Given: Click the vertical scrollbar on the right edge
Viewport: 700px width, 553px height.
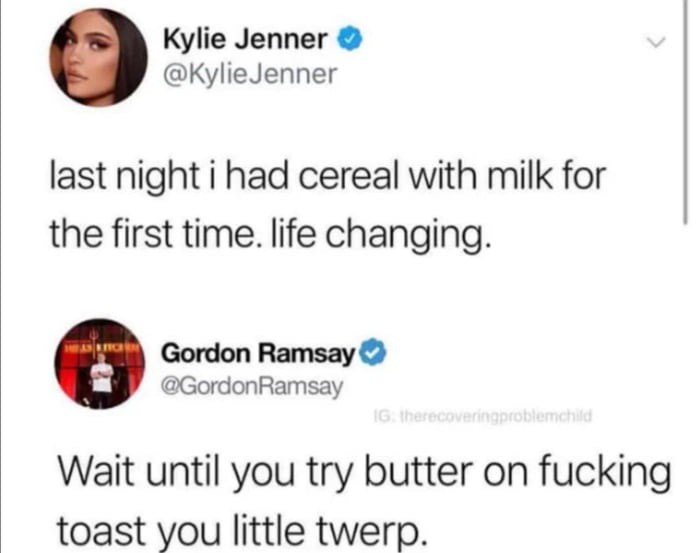Looking at the screenshot, I should [x=686, y=112].
